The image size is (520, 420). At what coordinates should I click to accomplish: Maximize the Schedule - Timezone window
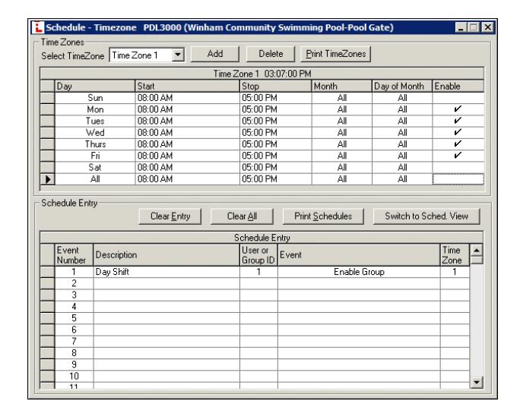click(x=473, y=27)
